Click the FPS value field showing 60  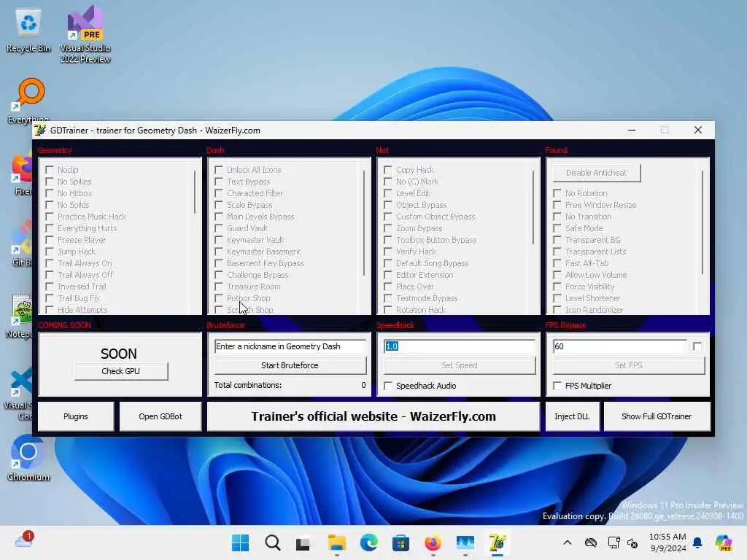pos(620,346)
